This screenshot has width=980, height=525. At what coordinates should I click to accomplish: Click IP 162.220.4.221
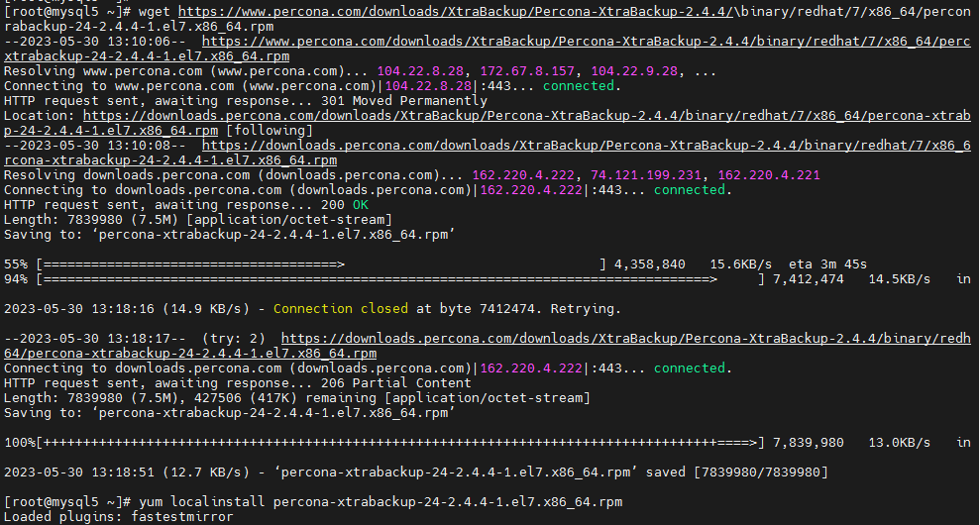769,175
